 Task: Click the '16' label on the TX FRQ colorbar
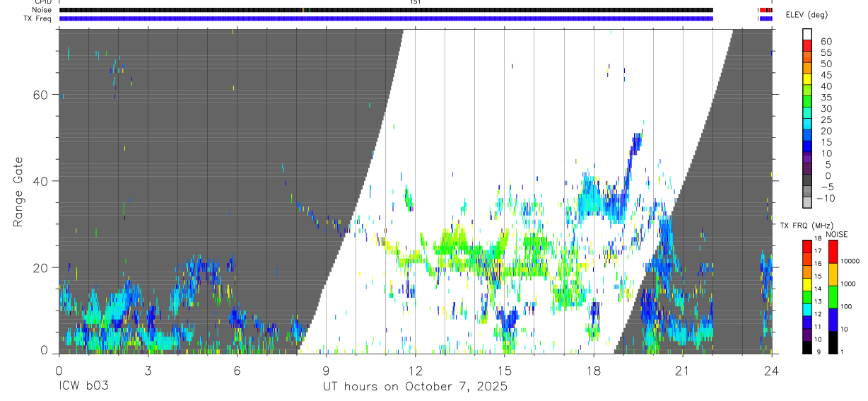[819, 263]
